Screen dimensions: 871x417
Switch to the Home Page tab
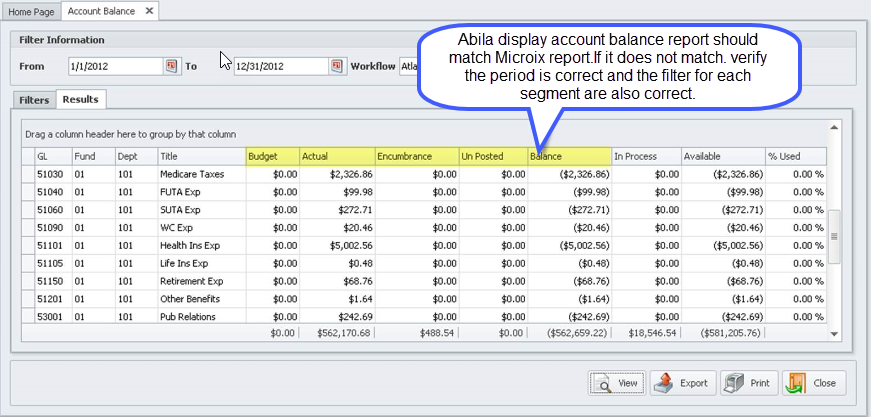[x=30, y=11]
